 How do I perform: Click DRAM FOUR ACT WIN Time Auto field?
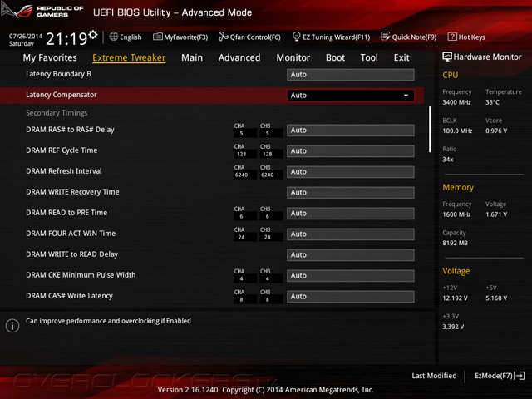pos(351,234)
